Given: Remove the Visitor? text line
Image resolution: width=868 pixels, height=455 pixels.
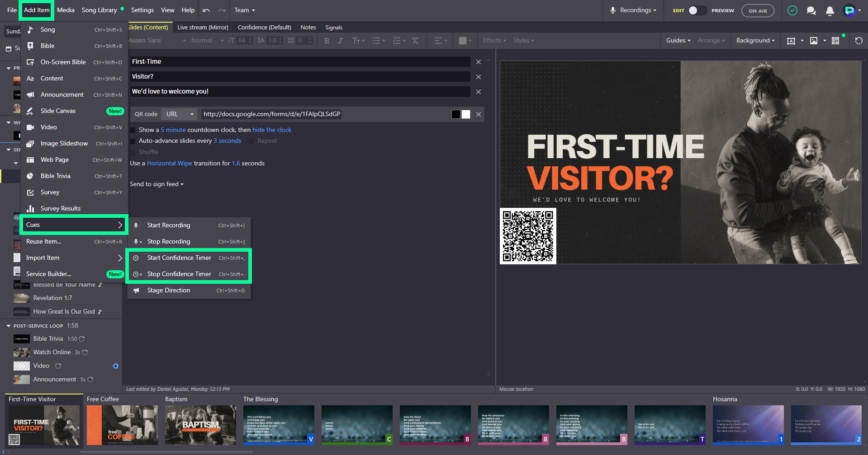Looking at the screenshot, I should click(478, 77).
